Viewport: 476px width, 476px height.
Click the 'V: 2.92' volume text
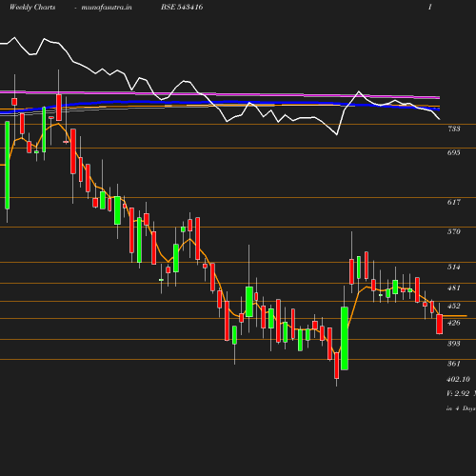(x=458, y=393)
